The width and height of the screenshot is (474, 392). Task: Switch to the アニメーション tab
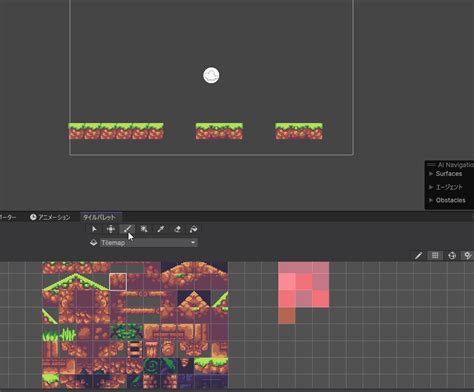(x=50, y=217)
